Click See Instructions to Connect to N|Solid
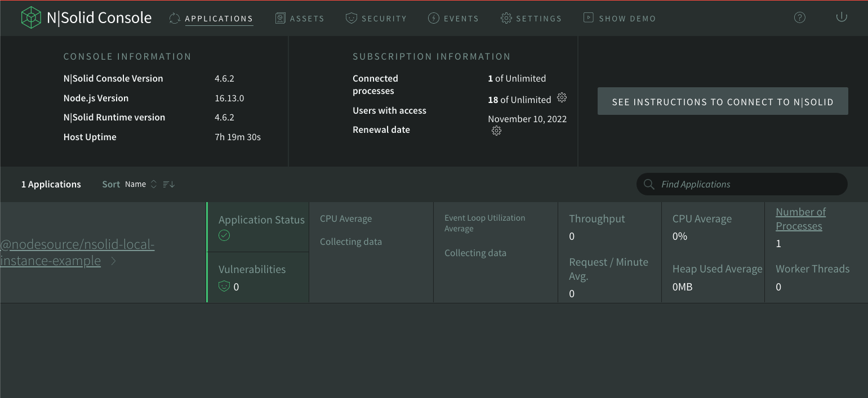 pyautogui.click(x=723, y=101)
